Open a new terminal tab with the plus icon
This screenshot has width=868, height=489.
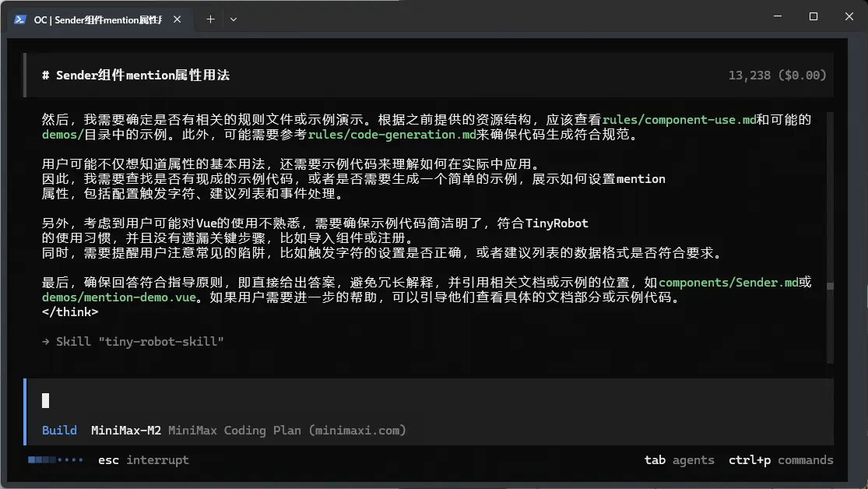210,19
